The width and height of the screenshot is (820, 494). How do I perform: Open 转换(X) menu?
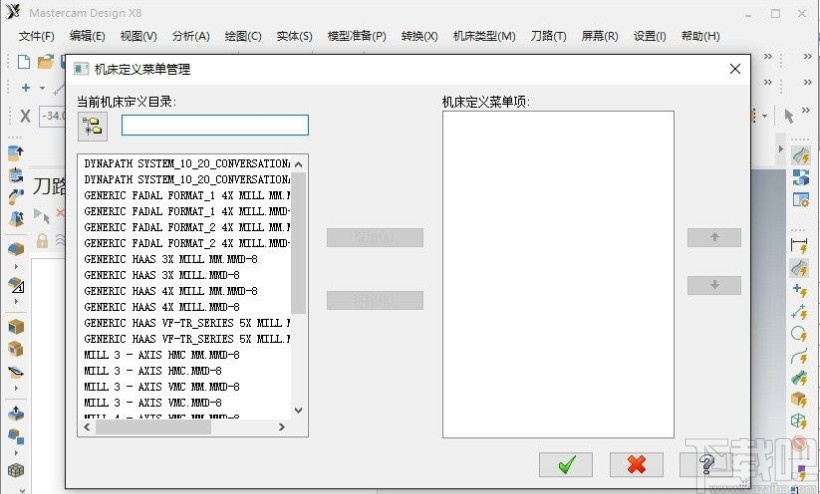click(419, 36)
